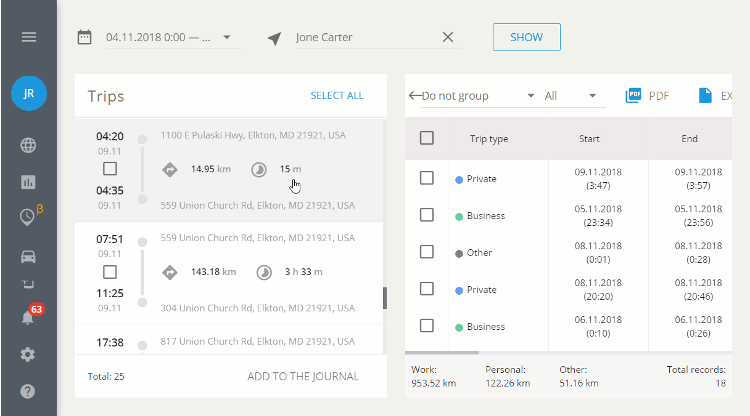Open the JR user avatar

(29, 93)
